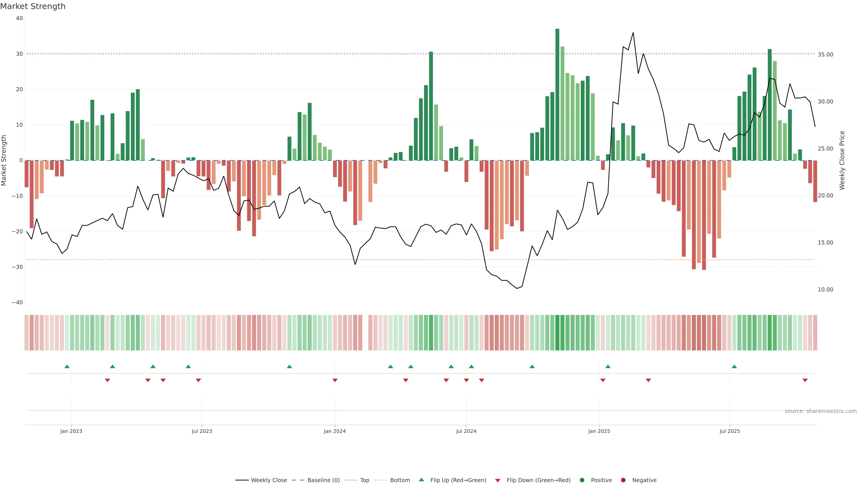Click the Weekly Close Price axis title

842,160
